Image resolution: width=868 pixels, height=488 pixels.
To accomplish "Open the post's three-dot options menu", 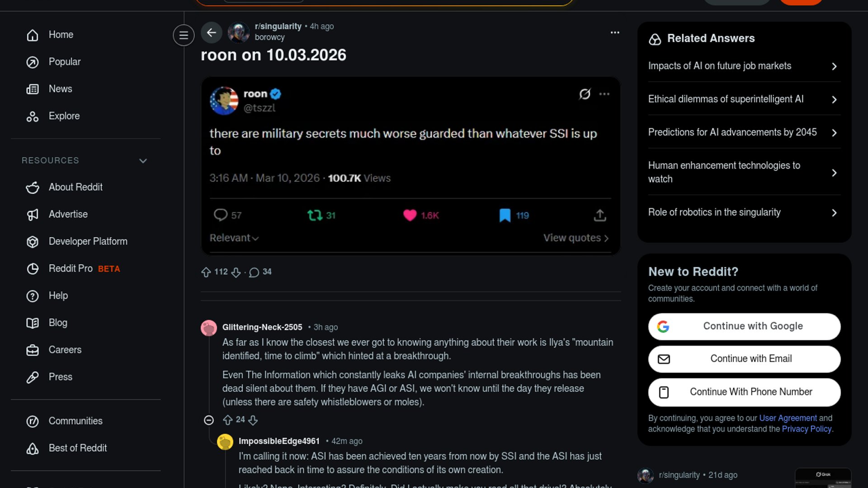I will [x=615, y=33].
